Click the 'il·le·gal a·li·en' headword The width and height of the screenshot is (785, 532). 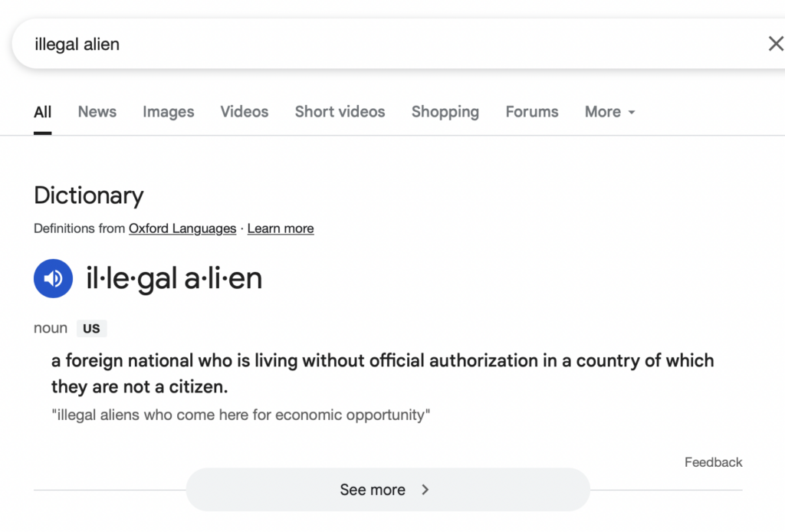[x=174, y=278]
